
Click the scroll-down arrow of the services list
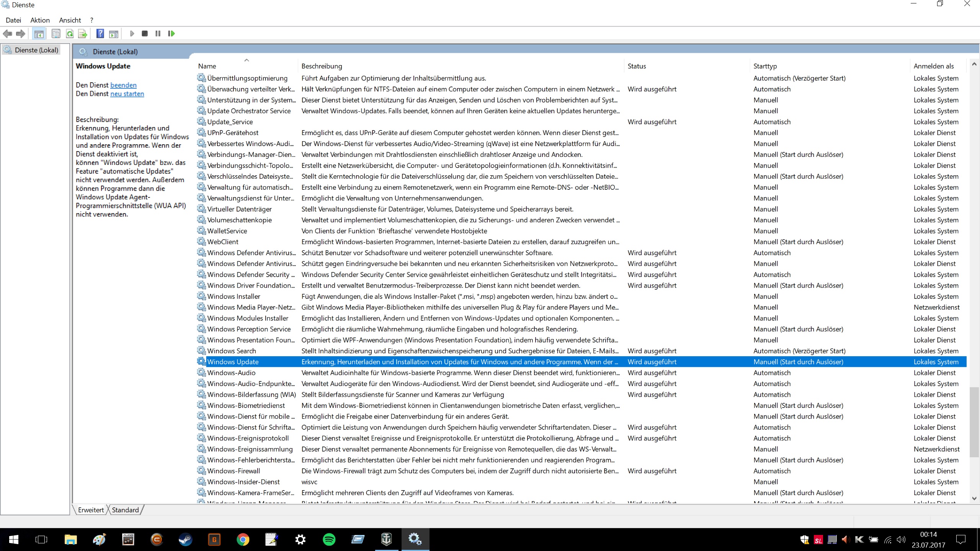tap(974, 499)
